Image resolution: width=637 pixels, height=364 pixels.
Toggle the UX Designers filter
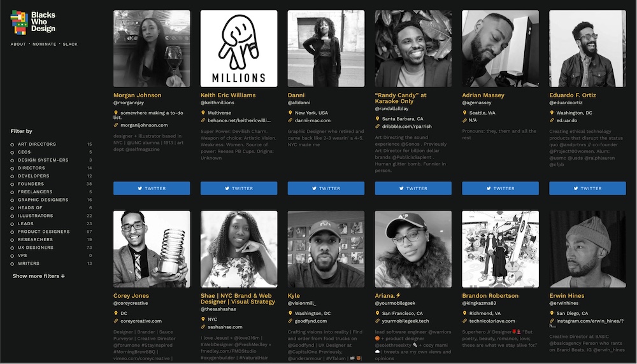tap(12, 248)
